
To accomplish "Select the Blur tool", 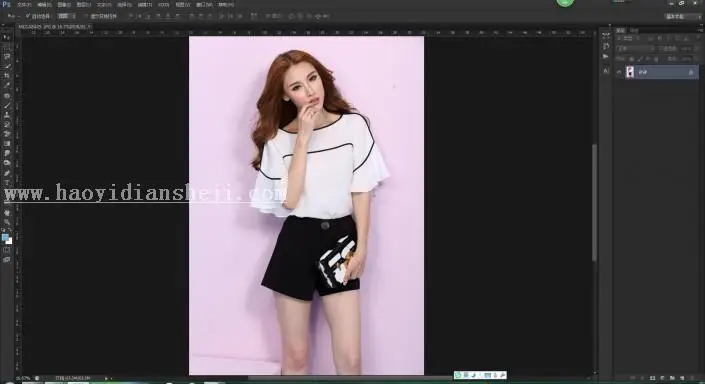I will pos(6,153).
